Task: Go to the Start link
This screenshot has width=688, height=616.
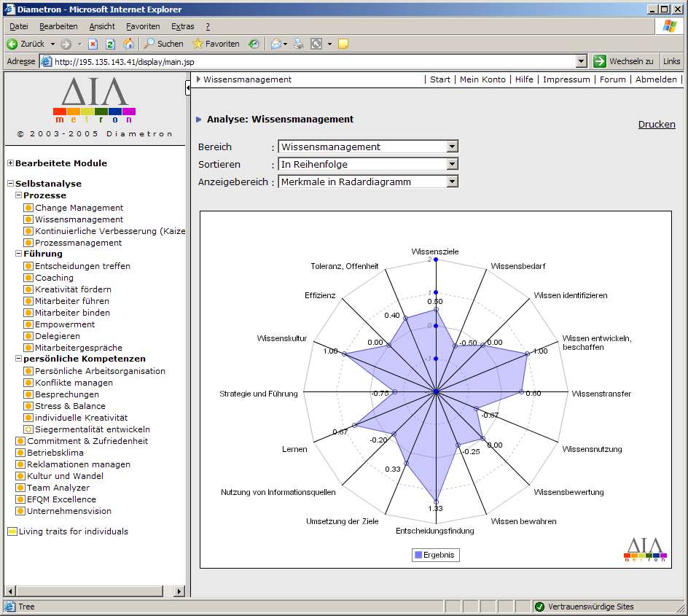Action: tap(440, 79)
